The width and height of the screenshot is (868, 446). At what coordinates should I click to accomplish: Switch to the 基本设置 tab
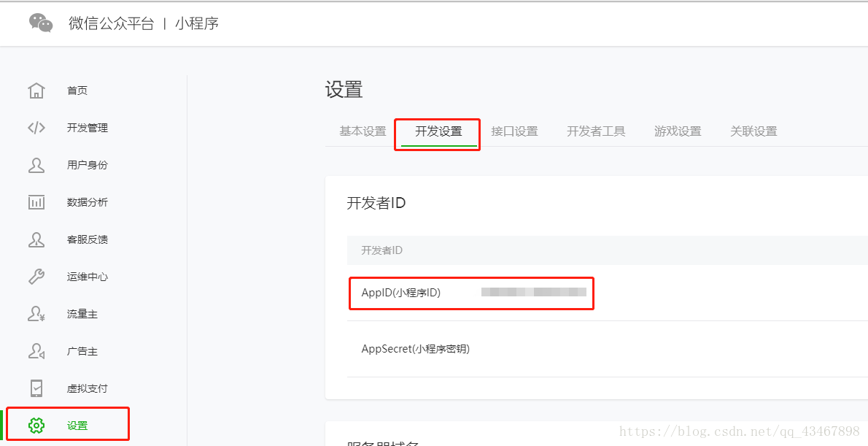pos(362,131)
